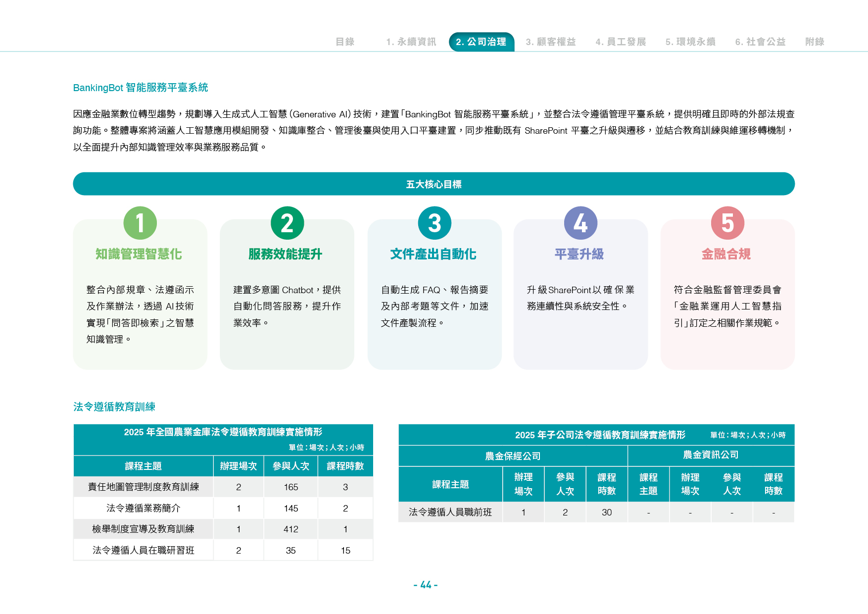Click the dark green number 2 circle
The image size is (868, 614).
287,223
